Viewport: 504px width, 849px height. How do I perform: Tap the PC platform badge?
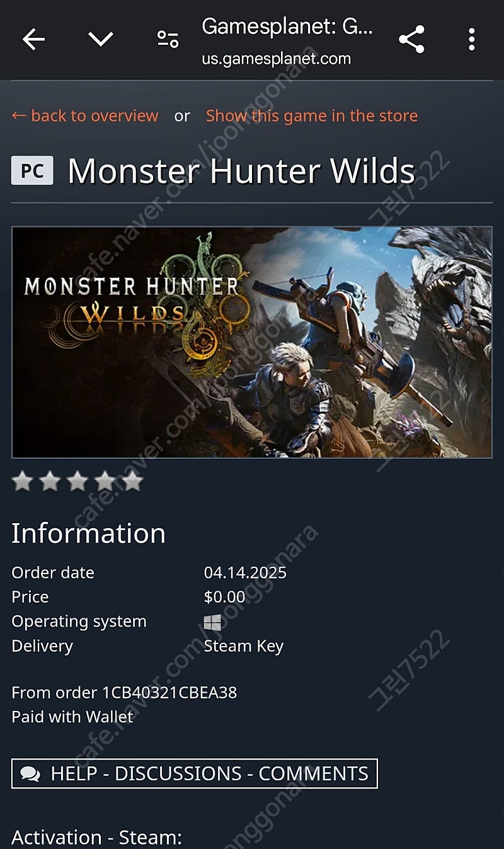32,171
